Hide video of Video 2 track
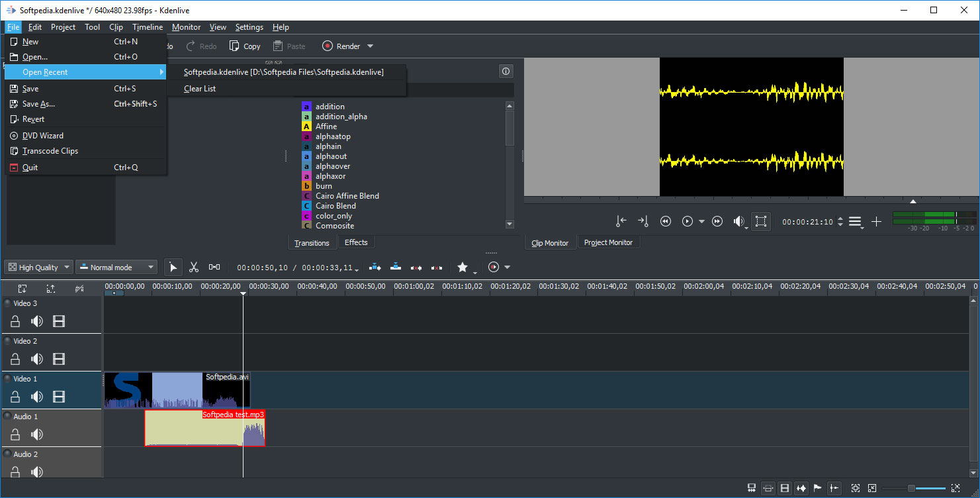Image resolution: width=980 pixels, height=498 pixels. [x=59, y=359]
